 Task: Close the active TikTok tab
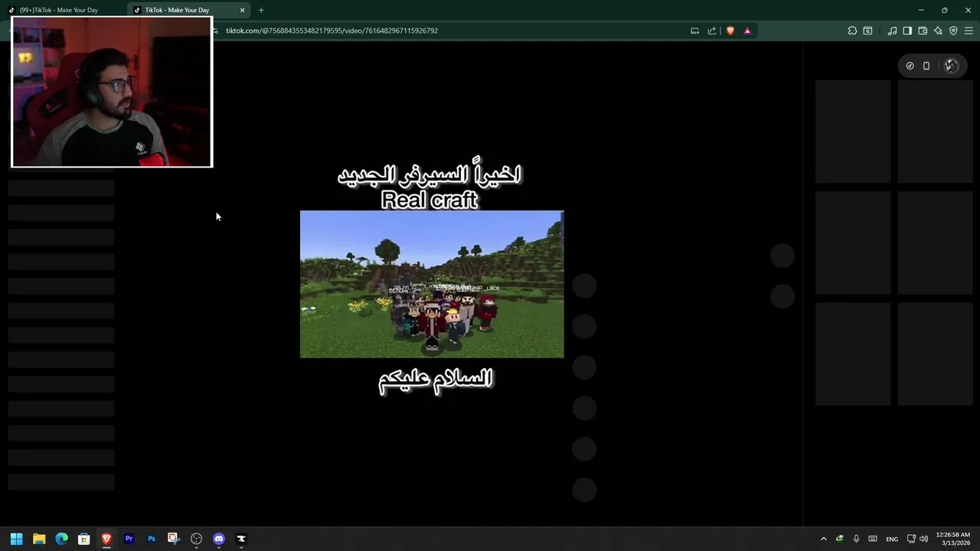242,10
